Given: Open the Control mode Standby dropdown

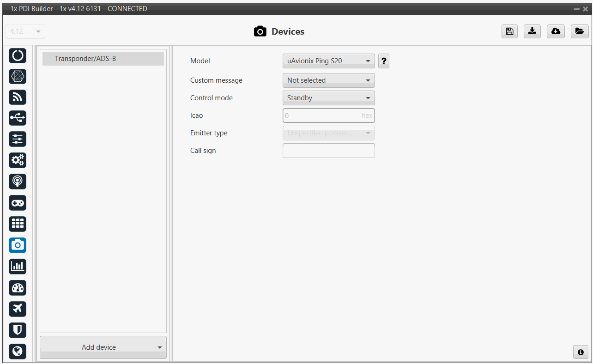Looking at the screenshot, I should [x=328, y=98].
